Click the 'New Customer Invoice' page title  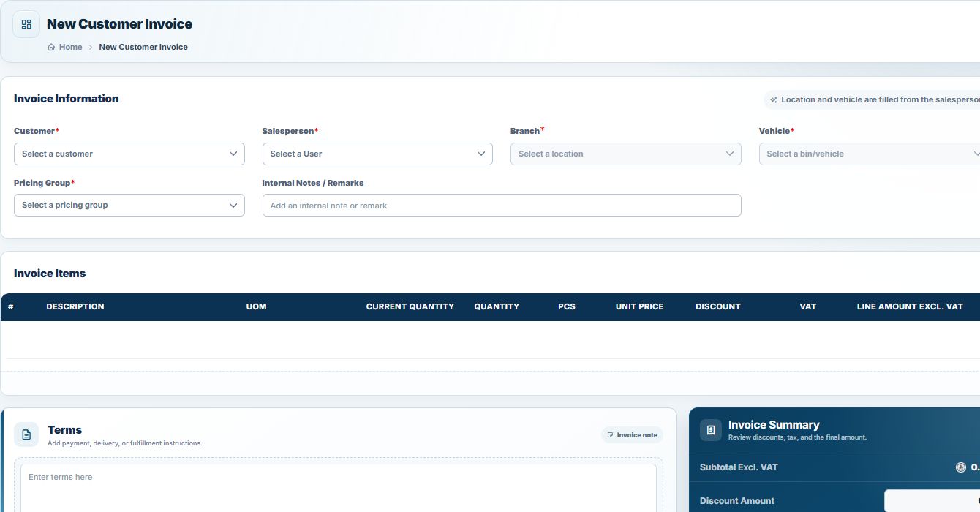tap(120, 24)
